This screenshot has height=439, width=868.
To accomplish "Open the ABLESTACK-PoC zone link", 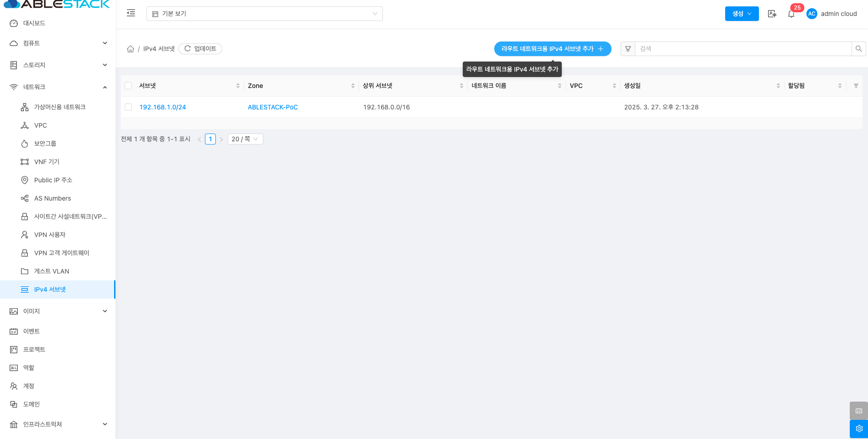I will 272,107.
